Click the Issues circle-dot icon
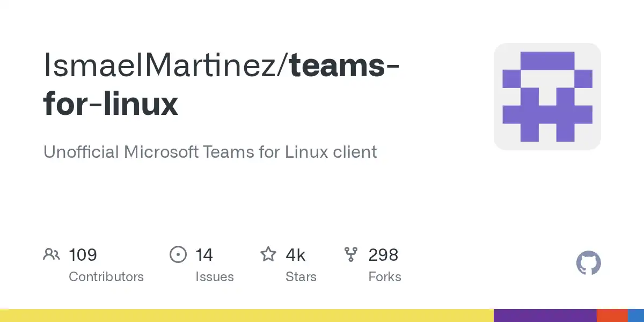644x322 pixels. [x=178, y=254]
